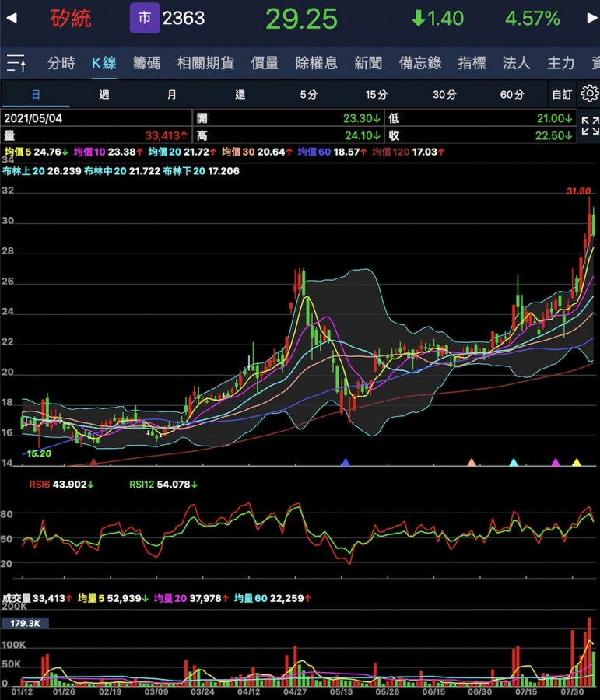Select the 5分 minute period
This screenshot has width=600, height=700.
(x=309, y=95)
